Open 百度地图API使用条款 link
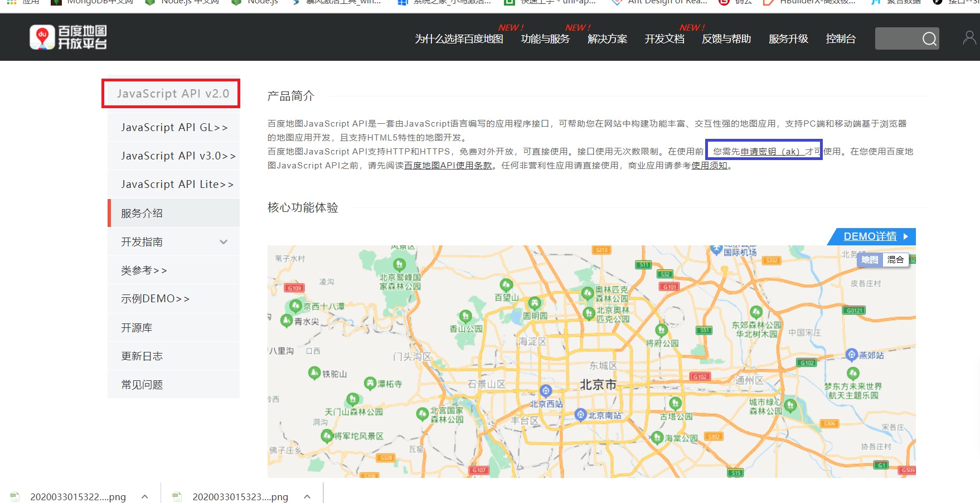The width and height of the screenshot is (980, 503). click(448, 165)
